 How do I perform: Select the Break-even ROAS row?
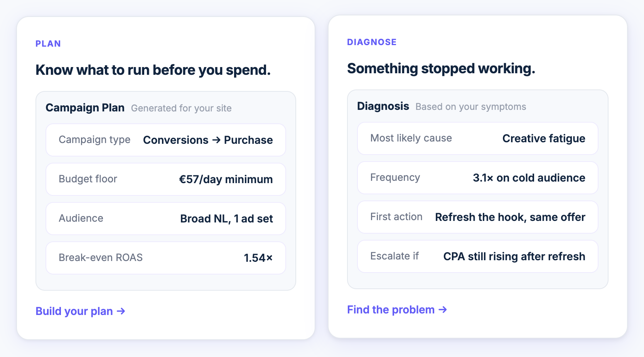click(165, 258)
